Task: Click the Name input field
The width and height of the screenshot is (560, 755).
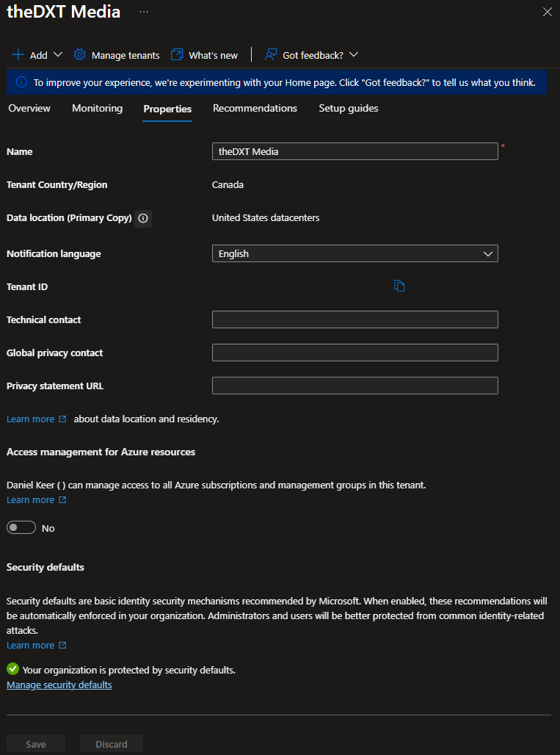Action: point(355,151)
